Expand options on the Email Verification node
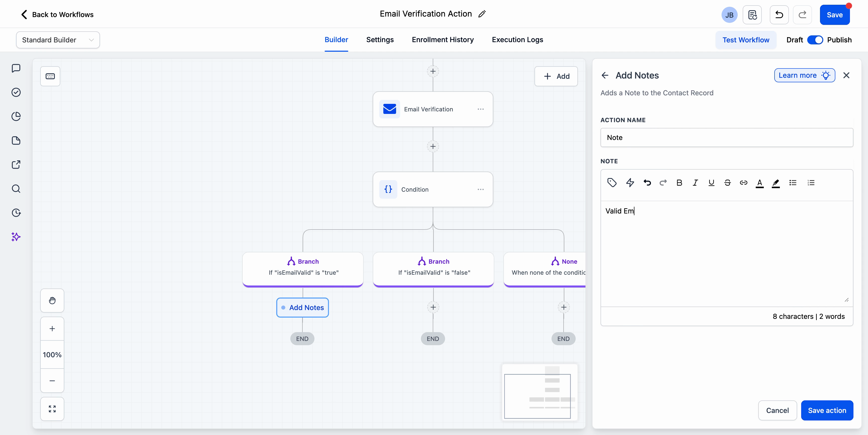 pos(480,109)
